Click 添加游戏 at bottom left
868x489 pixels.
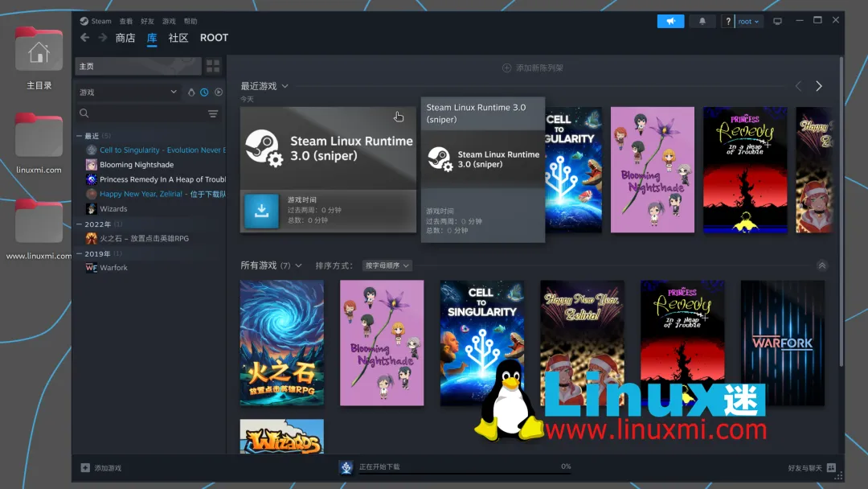point(108,468)
